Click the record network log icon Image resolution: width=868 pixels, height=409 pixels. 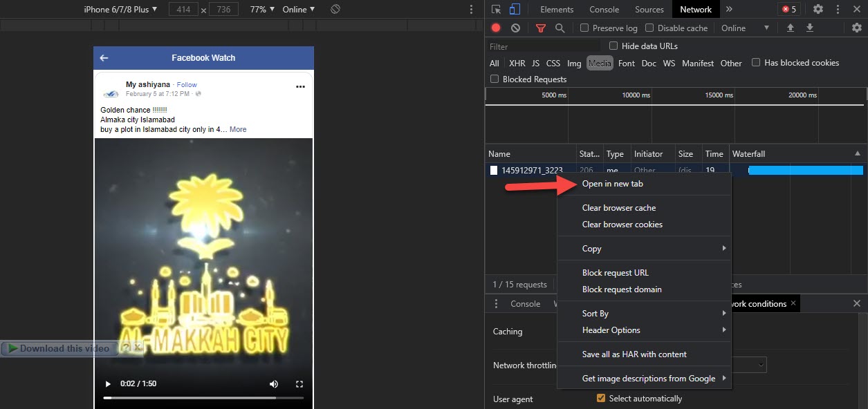point(496,28)
